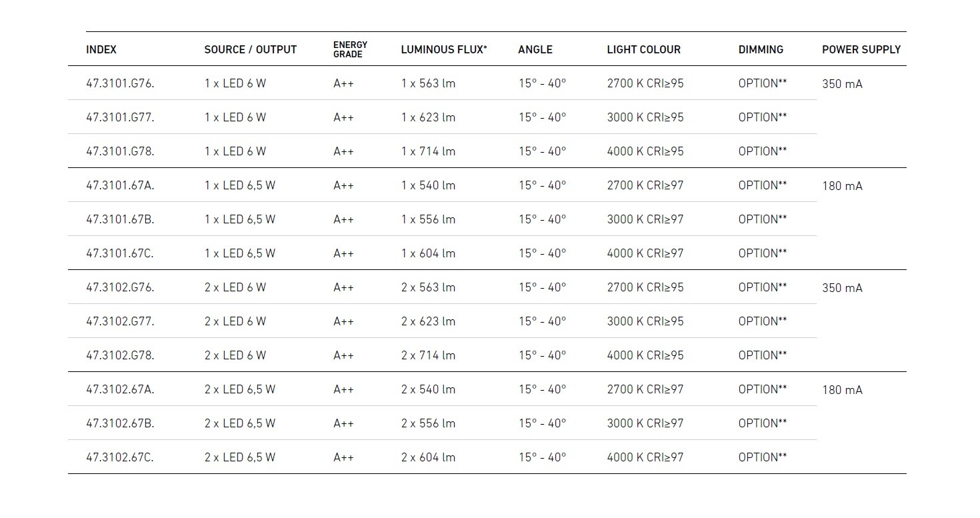Image resolution: width=980 pixels, height=518 pixels.
Task: Click the SOURCE / OUTPUT column header
Action: coord(250,49)
